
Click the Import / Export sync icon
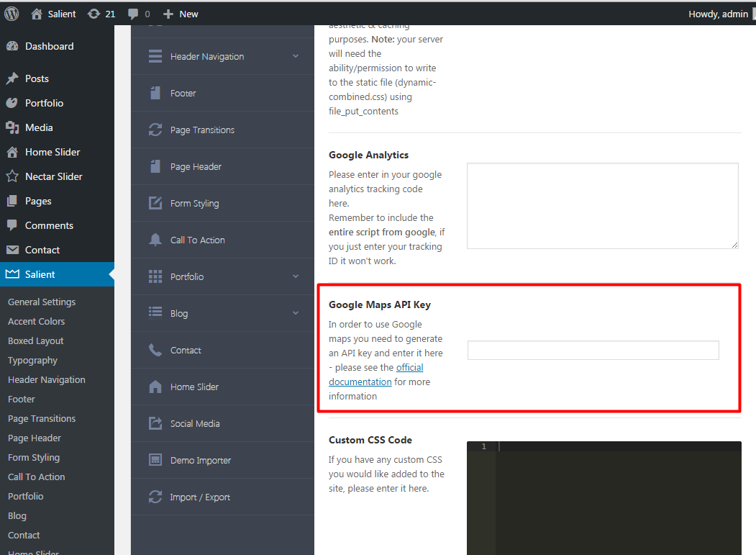(x=154, y=497)
